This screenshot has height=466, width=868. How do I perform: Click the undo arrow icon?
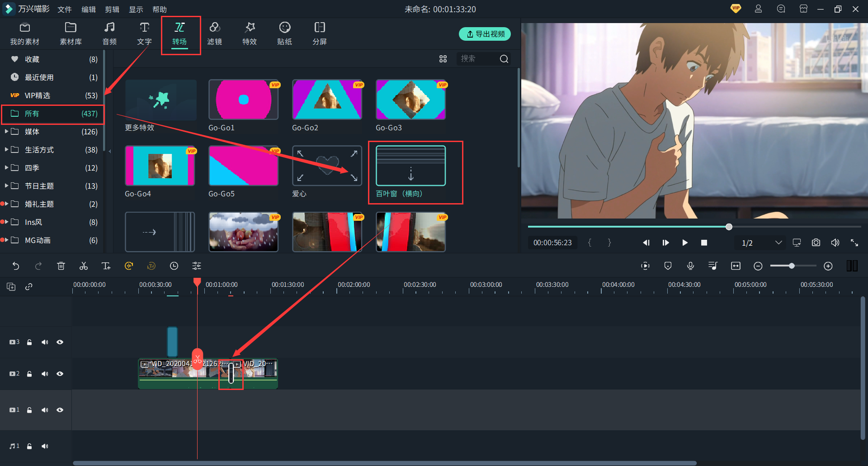tap(16, 266)
